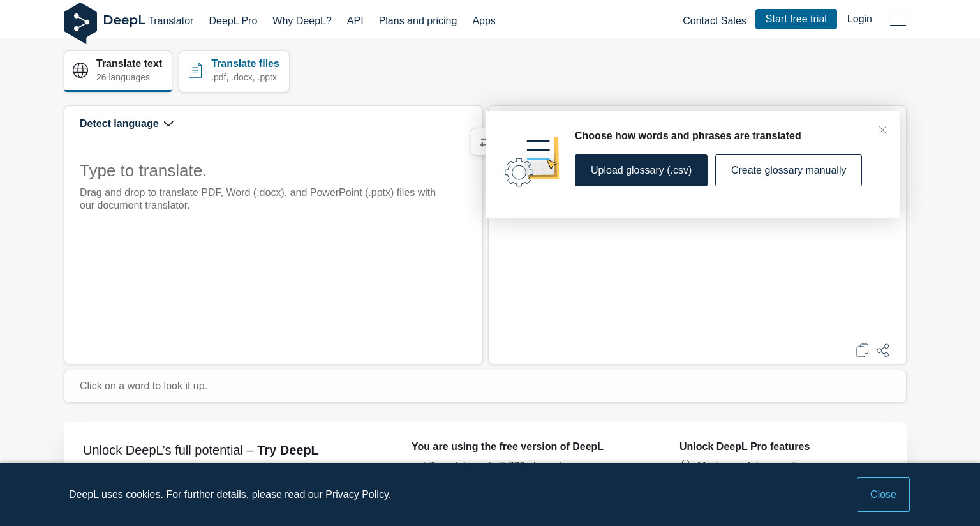The height and width of the screenshot is (526, 980).
Task: Open the hamburger menu
Action: [x=898, y=20]
